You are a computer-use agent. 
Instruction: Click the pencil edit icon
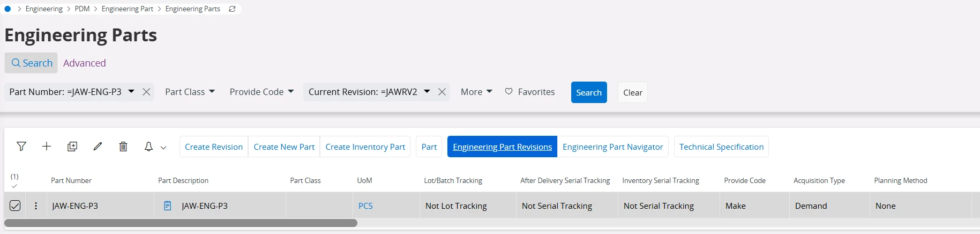(x=98, y=147)
